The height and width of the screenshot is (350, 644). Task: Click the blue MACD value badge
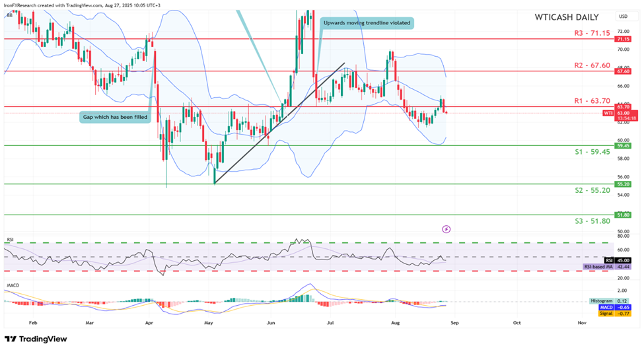point(622,307)
